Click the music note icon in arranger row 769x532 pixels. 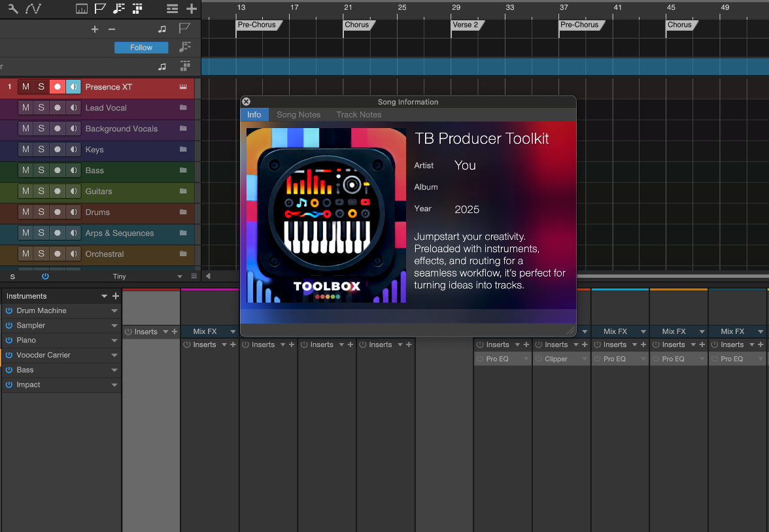tap(162, 67)
